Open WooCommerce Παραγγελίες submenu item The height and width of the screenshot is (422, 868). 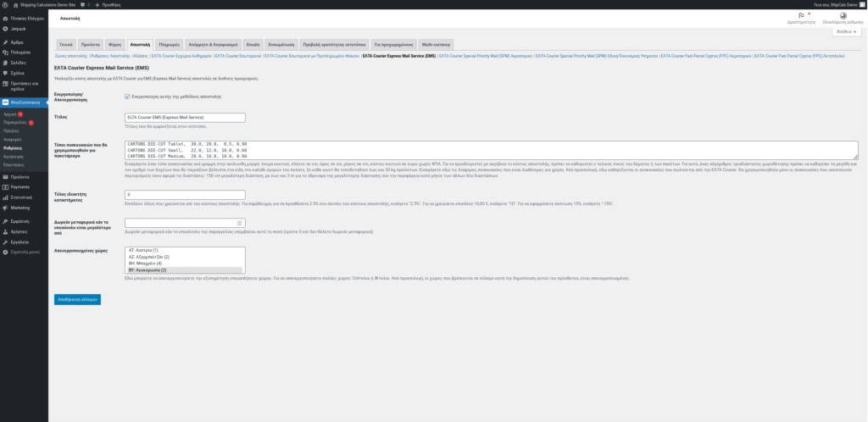coord(15,122)
